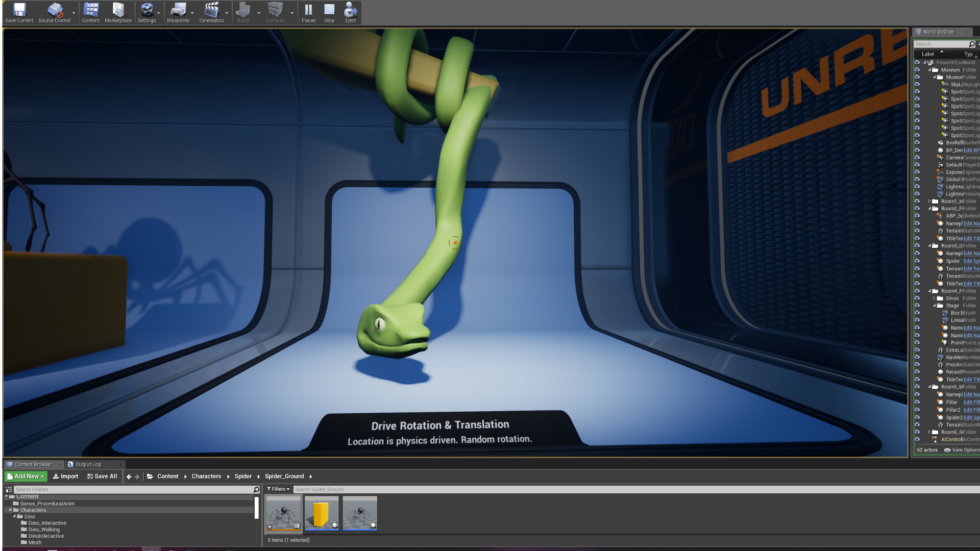Click the Save Current toolbar icon
Image resolution: width=980 pixels, height=551 pixels.
[x=19, y=12]
